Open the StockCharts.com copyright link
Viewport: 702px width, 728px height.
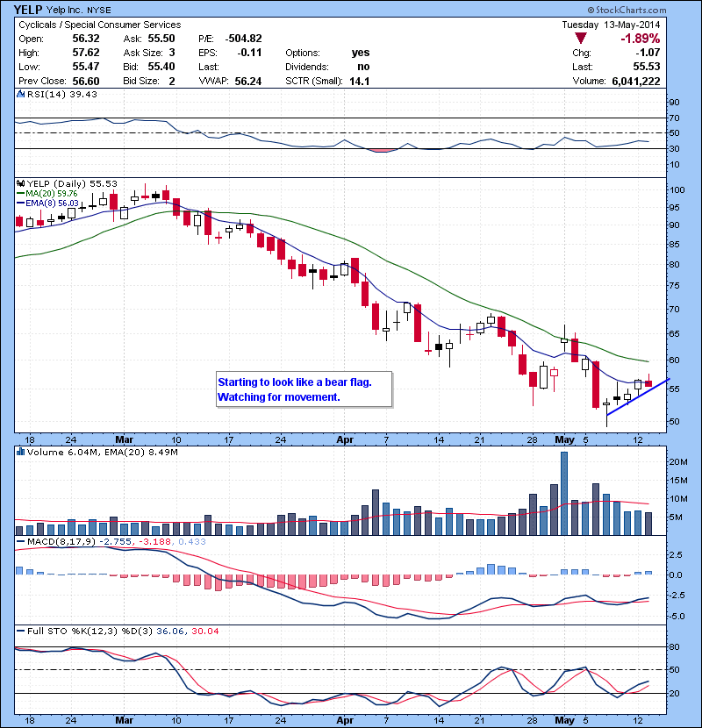627,10
